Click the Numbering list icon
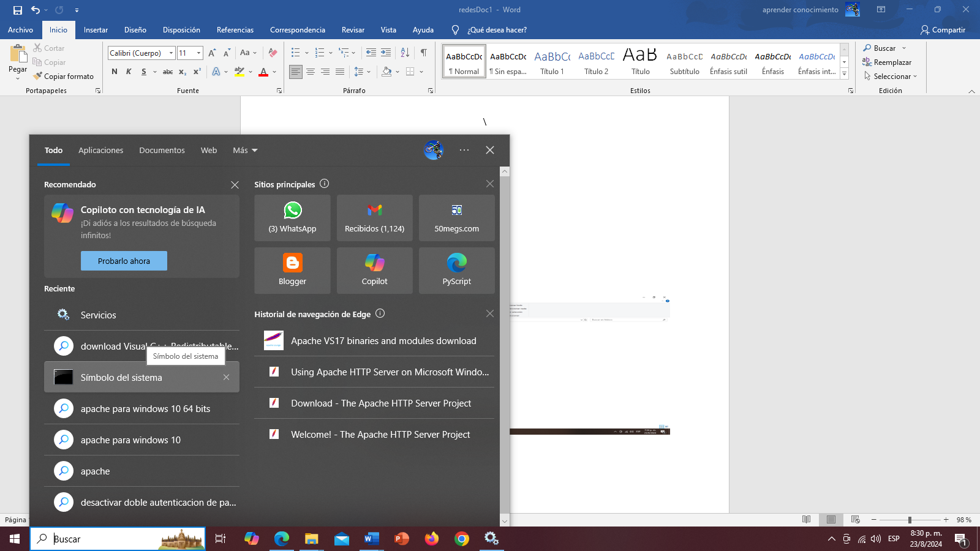The width and height of the screenshot is (980, 551). pos(320,53)
